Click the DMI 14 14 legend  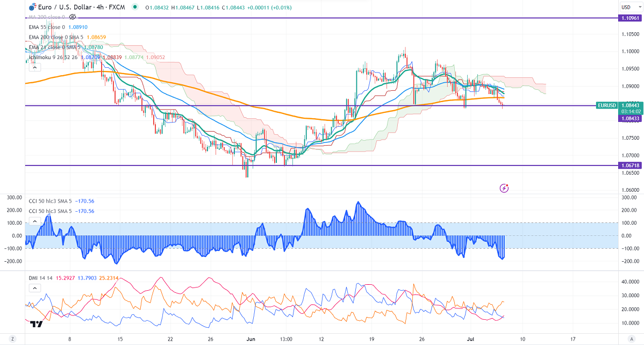[40, 278]
